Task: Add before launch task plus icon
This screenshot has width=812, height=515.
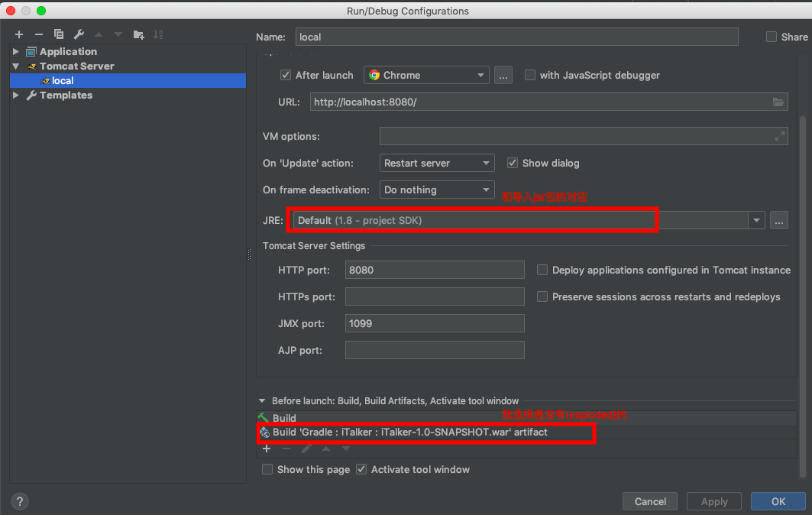Action: (267, 449)
